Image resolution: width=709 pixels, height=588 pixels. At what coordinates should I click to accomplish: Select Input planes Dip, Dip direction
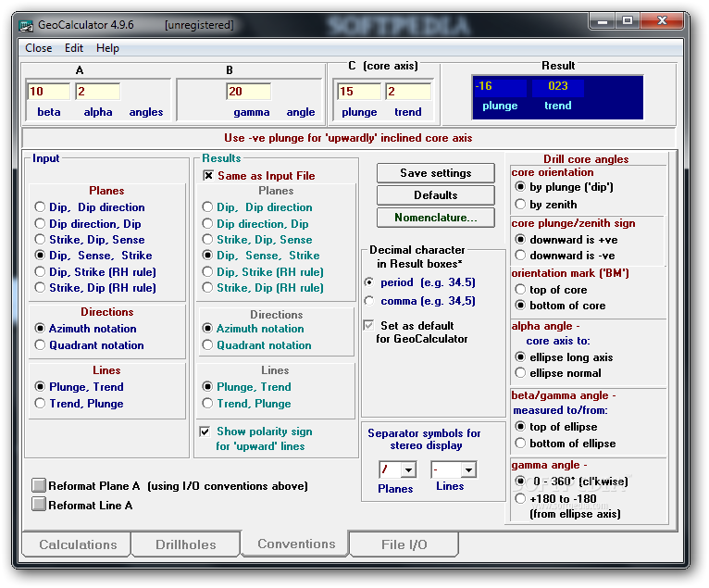point(40,207)
